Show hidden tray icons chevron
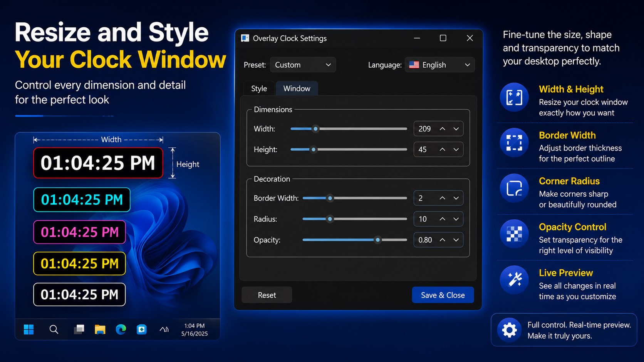 pyautogui.click(x=164, y=329)
